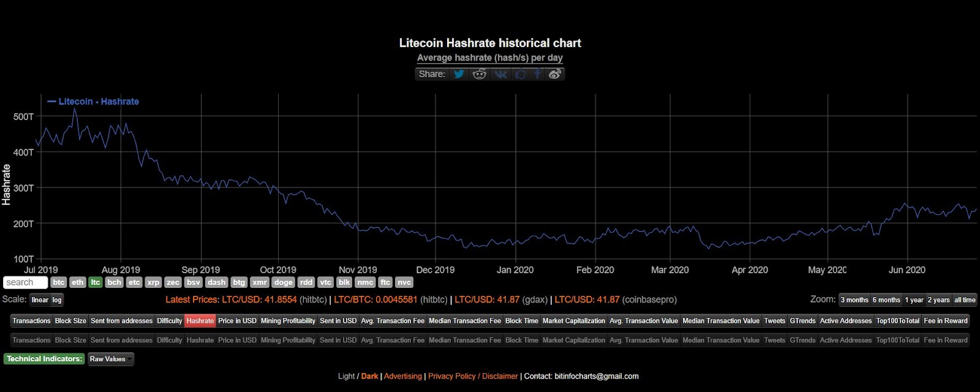This screenshot has width=980, height=392.
Task: Open bright-row Avg. Transaction Value tab
Action: coord(644,321)
